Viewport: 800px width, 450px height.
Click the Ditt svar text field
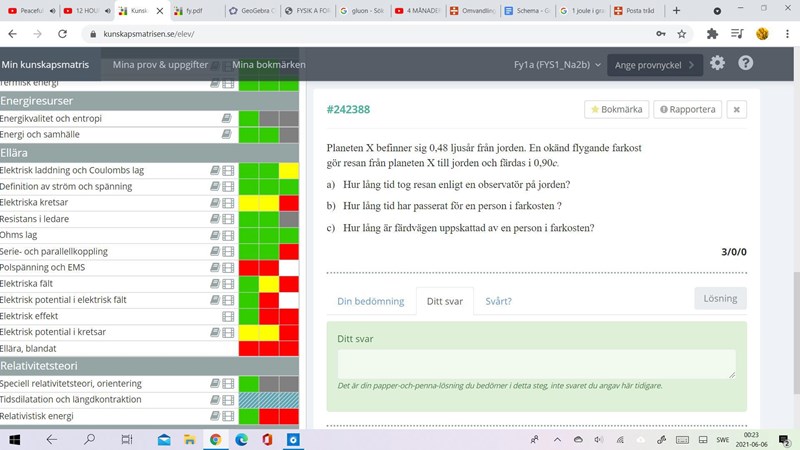pos(536,364)
